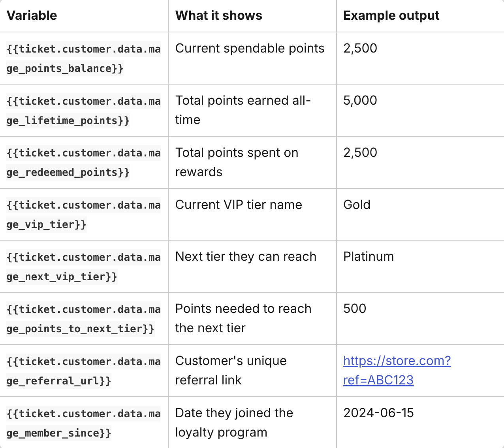504x448 pixels.
Task: Click the mage_points_balance variable code
Action: [83, 58]
